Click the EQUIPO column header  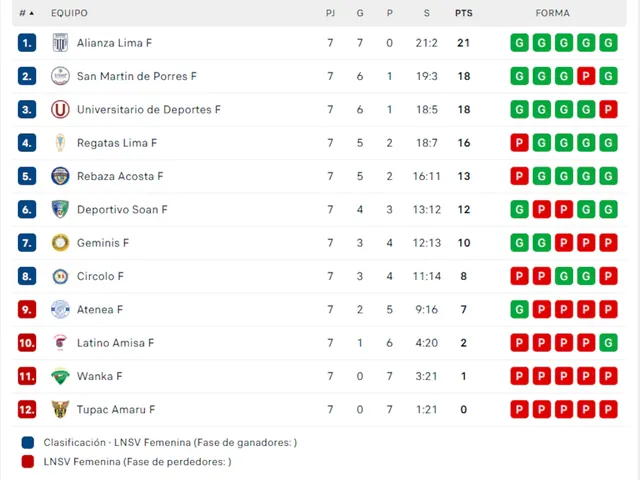pos(69,13)
